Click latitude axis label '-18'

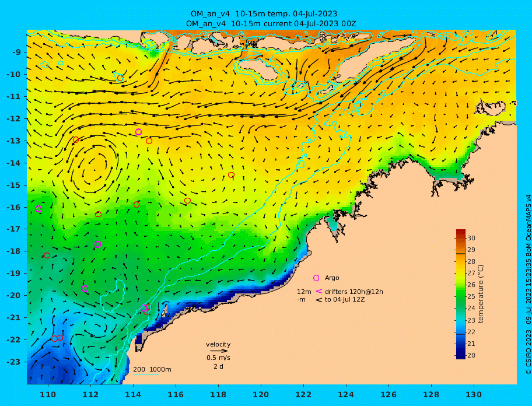click(x=14, y=251)
